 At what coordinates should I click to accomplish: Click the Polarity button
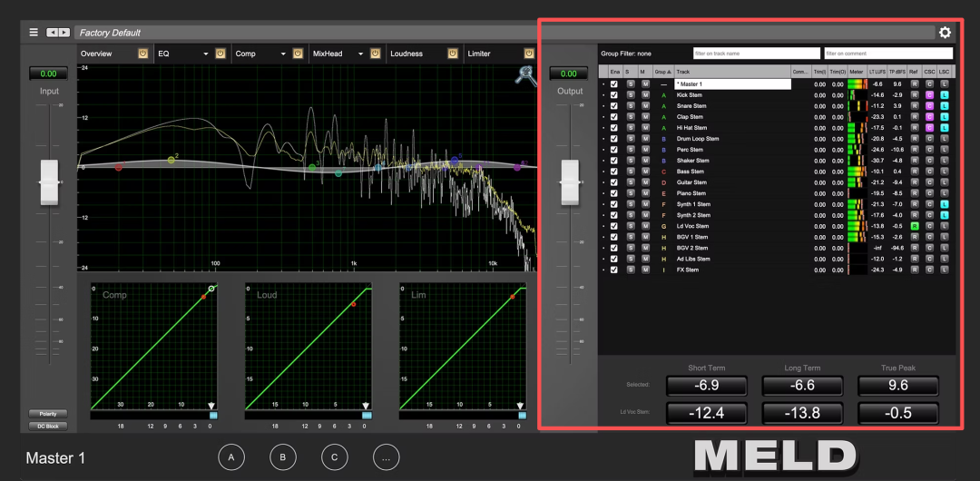click(48, 414)
